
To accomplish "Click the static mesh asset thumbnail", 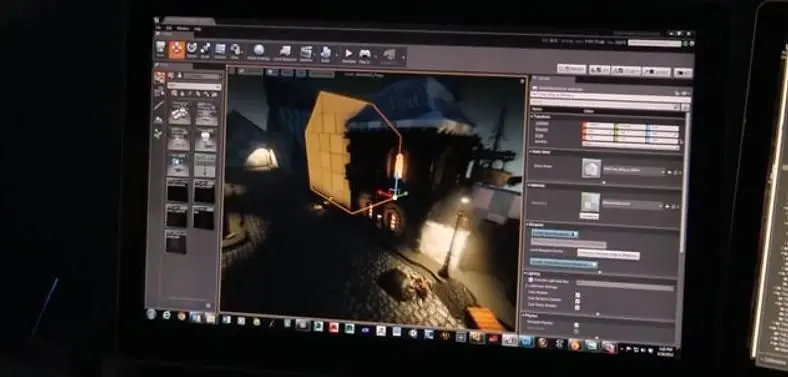I will (x=592, y=168).
